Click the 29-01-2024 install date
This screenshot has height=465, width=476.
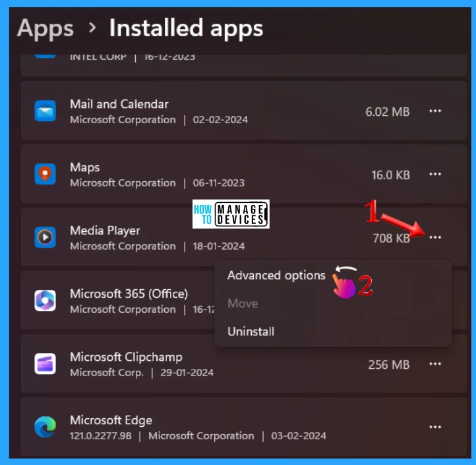[x=187, y=373]
